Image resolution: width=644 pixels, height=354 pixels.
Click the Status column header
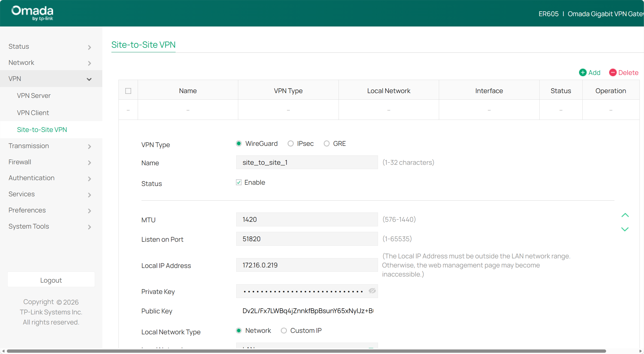pos(561,91)
